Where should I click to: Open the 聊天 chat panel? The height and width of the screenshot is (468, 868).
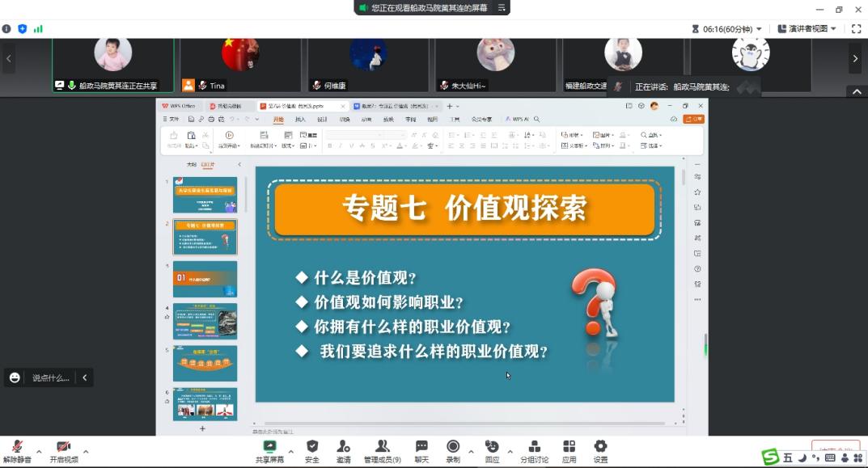421,450
